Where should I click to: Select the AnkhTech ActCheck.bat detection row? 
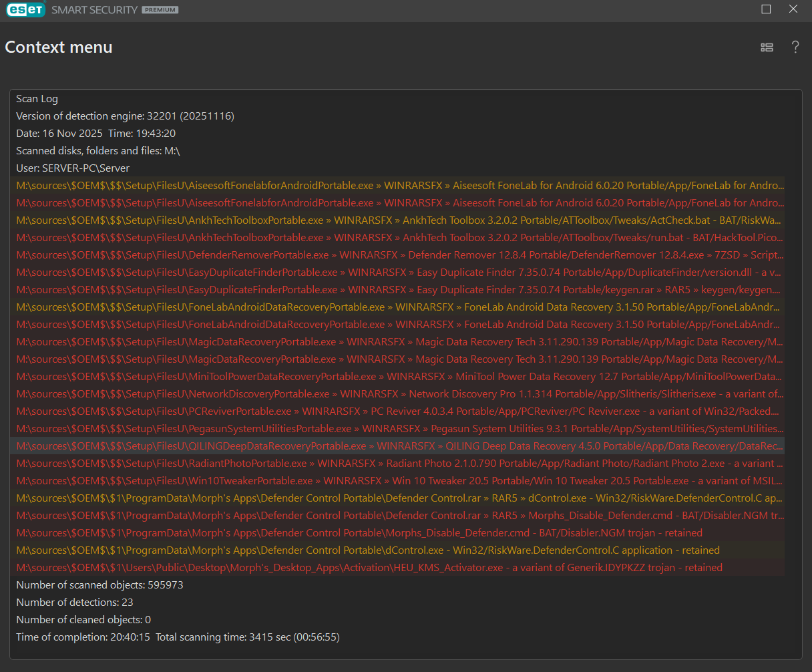(x=399, y=220)
